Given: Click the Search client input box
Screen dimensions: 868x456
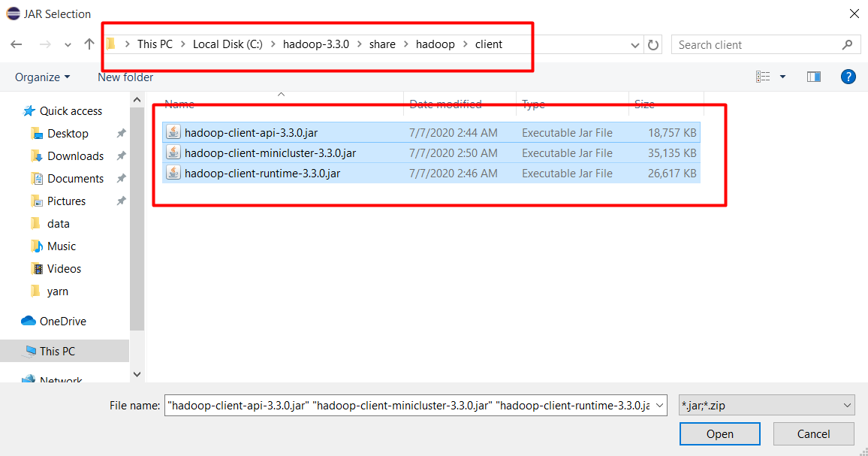Looking at the screenshot, I should click(x=755, y=45).
